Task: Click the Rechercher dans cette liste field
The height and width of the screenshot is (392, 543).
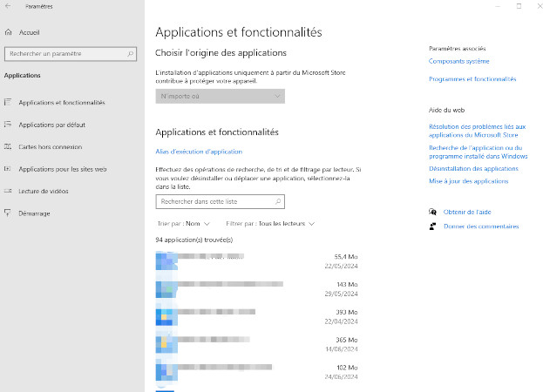Action: 221,202
